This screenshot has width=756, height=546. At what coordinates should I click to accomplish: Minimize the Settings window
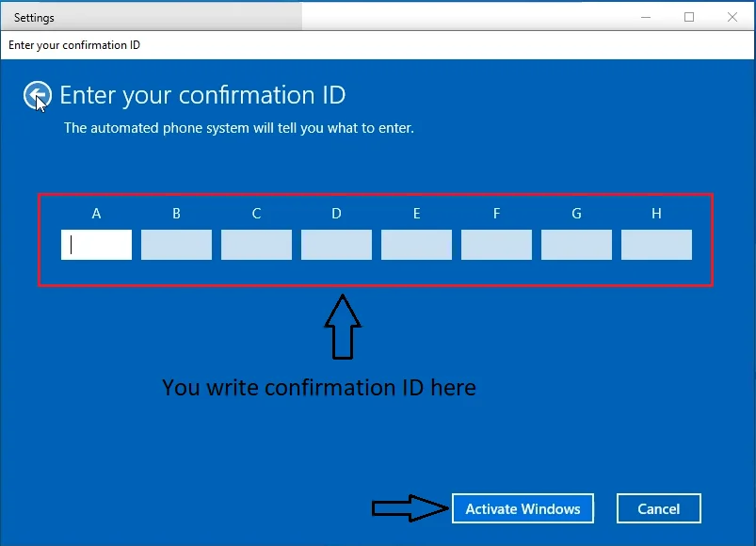point(646,17)
